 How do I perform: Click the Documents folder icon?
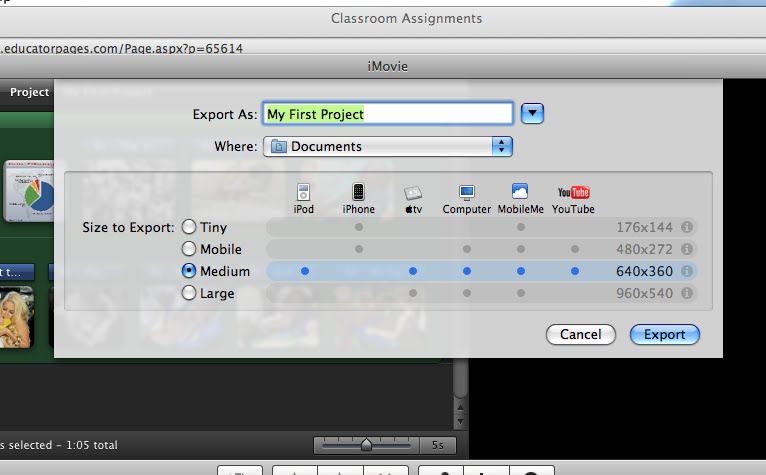pyautogui.click(x=278, y=146)
